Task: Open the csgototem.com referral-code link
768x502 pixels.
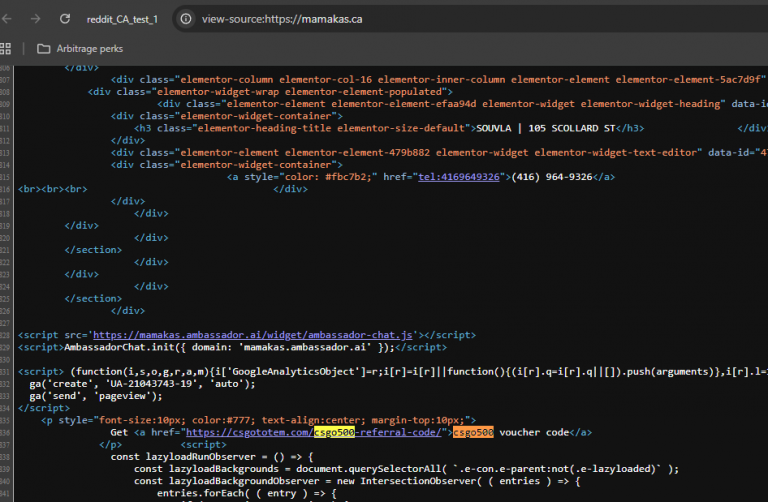Action: (313, 432)
